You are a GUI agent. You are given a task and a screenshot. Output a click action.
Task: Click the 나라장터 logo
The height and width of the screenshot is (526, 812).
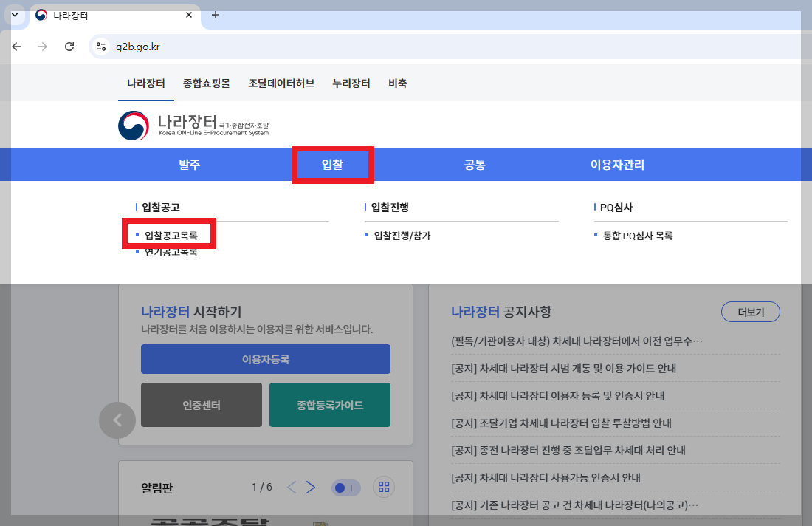tap(193, 126)
